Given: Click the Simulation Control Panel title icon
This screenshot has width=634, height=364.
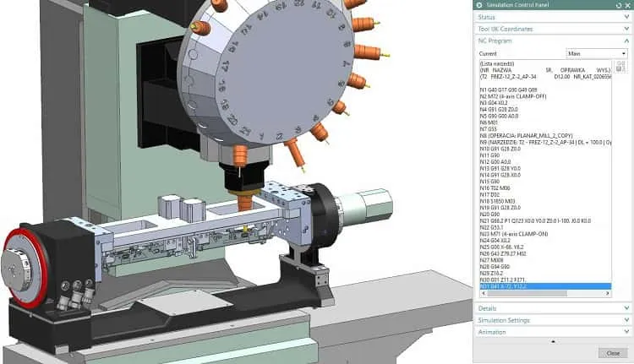Looking at the screenshot, I should coord(479,5).
